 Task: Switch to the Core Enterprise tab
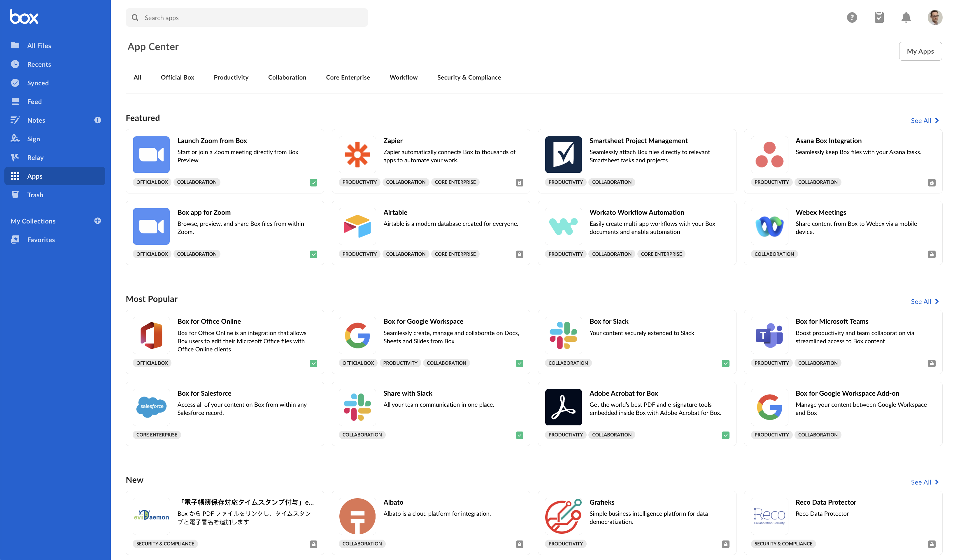coord(348,77)
